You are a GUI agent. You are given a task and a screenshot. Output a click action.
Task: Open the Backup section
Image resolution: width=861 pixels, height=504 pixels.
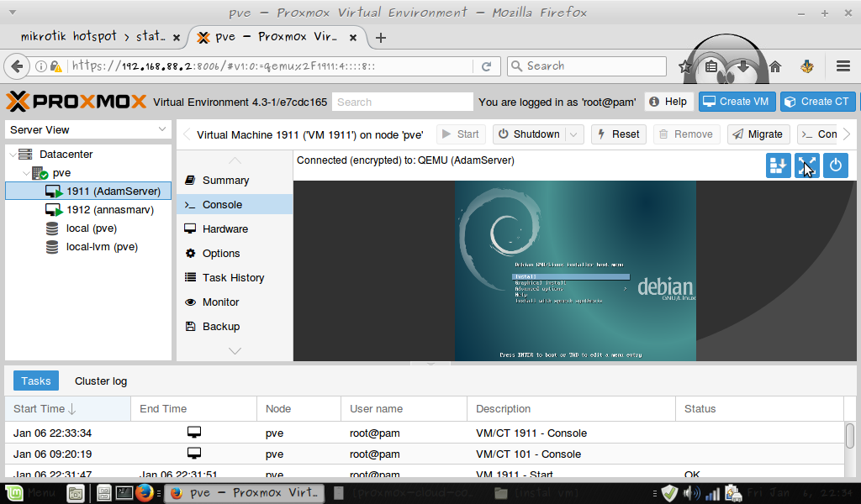[235, 326]
